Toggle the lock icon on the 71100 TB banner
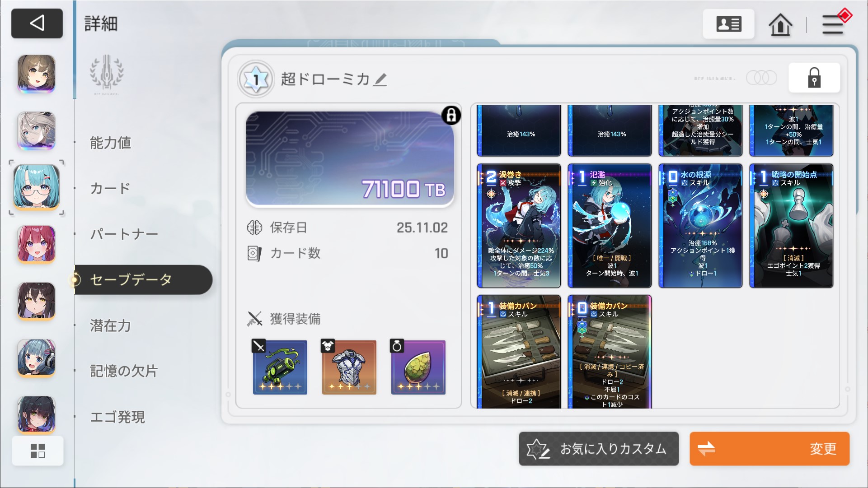The width and height of the screenshot is (868, 488). pyautogui.click(x=451, y=116)
